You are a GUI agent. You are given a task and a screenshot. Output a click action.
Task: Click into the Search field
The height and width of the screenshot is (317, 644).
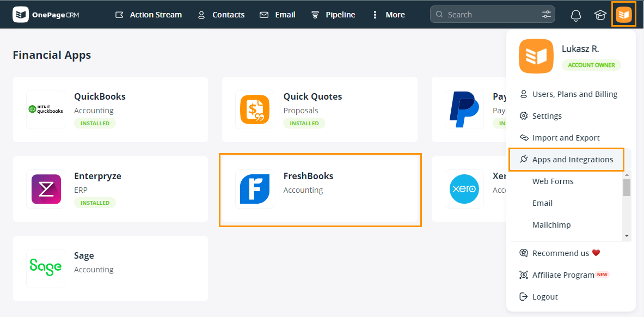click(x=493, y=14)
